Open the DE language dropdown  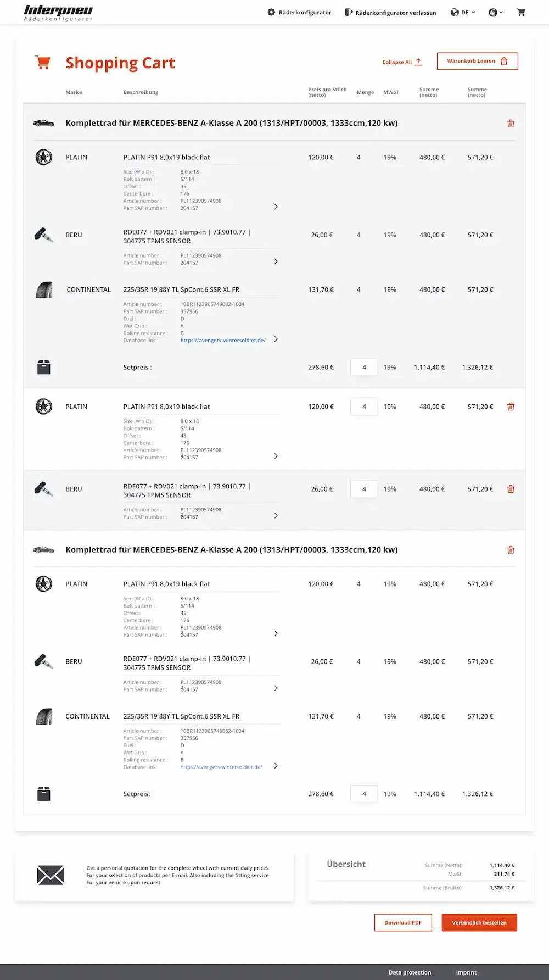click(463, 12)
